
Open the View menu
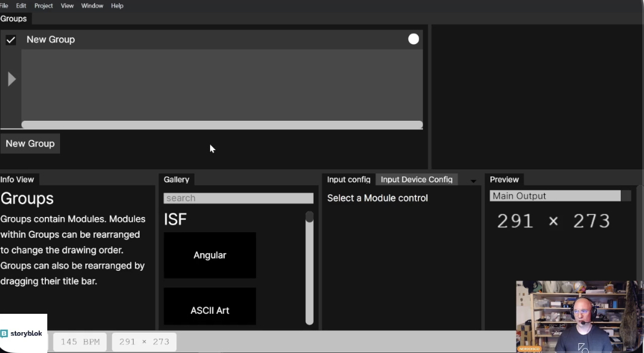tap(67, 6)
